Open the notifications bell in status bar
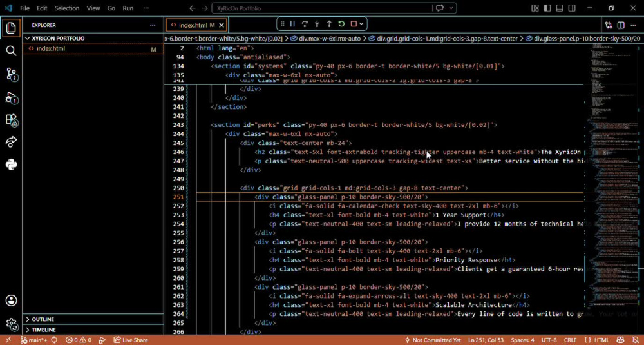 [x=635, y=340]
